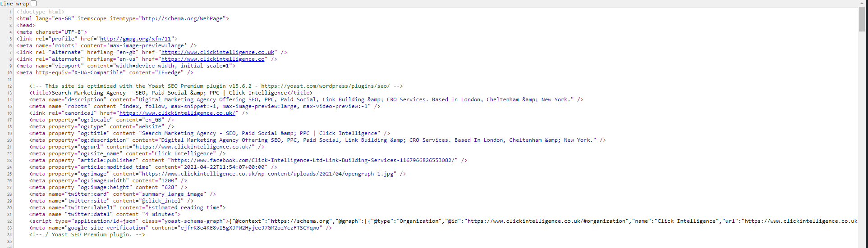This screenshot has width=868, height=248.
Task: Click the meta charset UTF-8 line
Action: coord(52,32)
